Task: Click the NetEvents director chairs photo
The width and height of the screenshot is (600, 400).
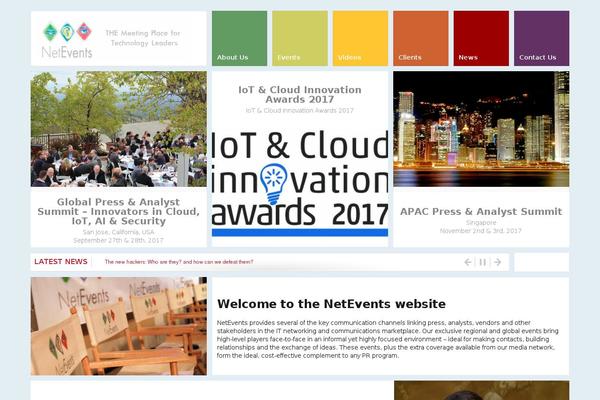Action: pos(119,326)
